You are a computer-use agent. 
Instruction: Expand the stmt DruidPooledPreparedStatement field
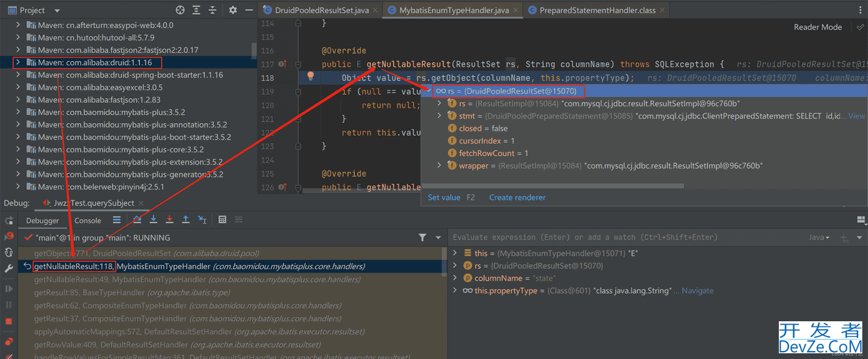(439, 116)
